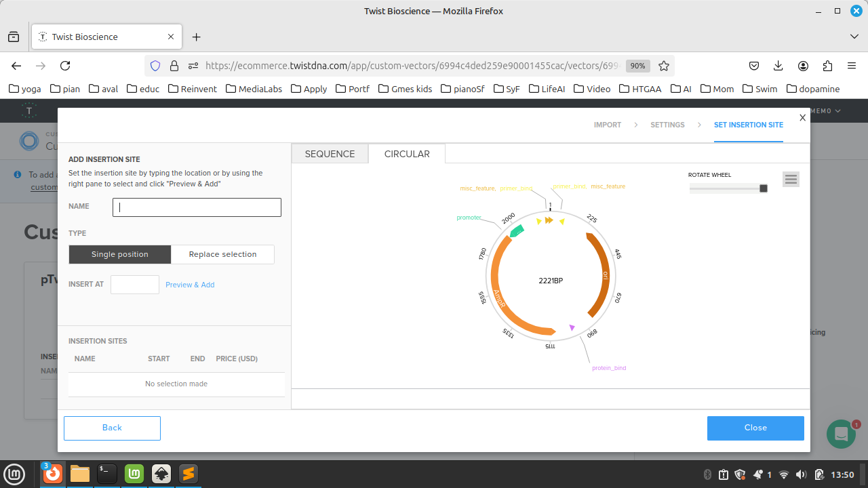
Task: Open the terminal from the taskbar
Action: pyautogui.click(x=107, y=474)
